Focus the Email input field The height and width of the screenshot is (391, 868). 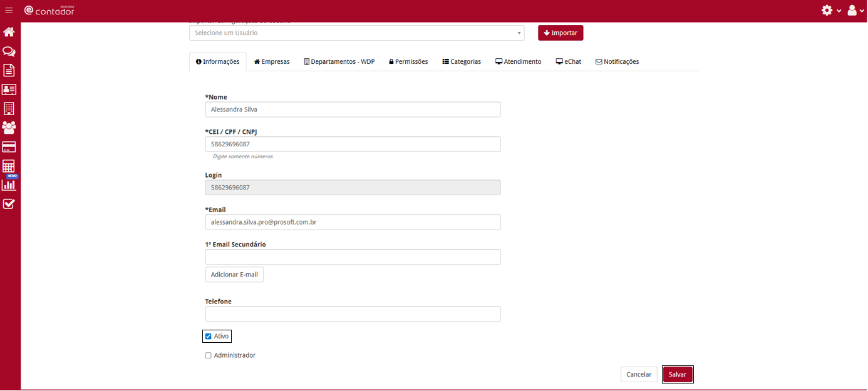[x=353, y=222]
